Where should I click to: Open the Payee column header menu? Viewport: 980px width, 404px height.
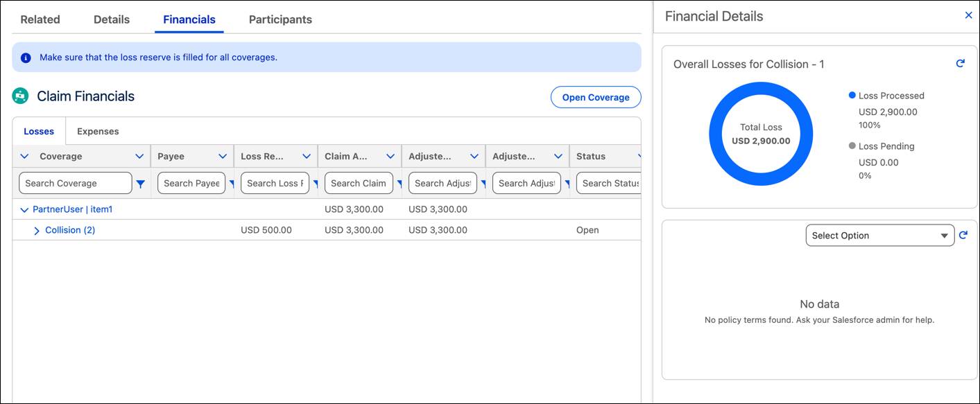(x=223, y=157)
